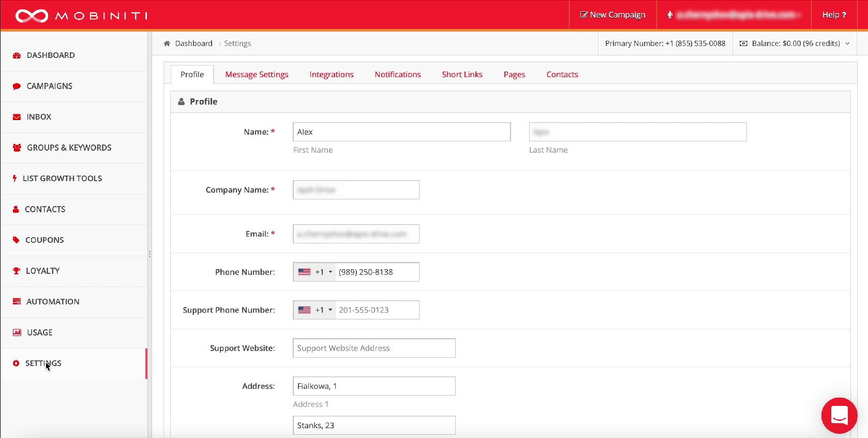Click the balance money icon
The height and width of the screenshot is (438, 868).
(x=743, y=43)
